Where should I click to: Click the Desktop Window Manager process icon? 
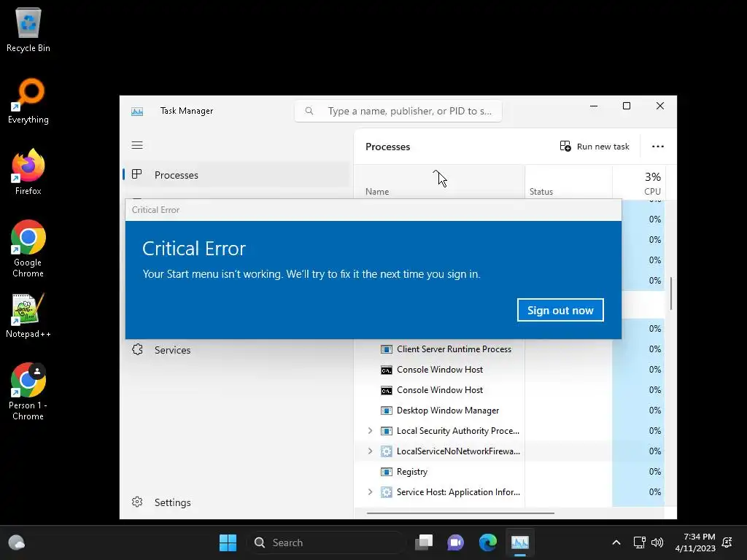click(x=387, y=411)
